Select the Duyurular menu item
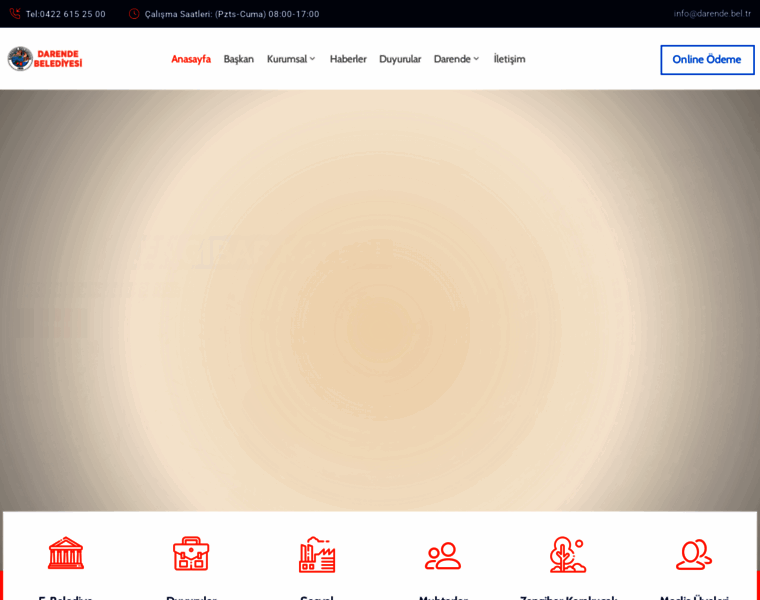Viewport: 760px width, 600px height. pos(400,59)
